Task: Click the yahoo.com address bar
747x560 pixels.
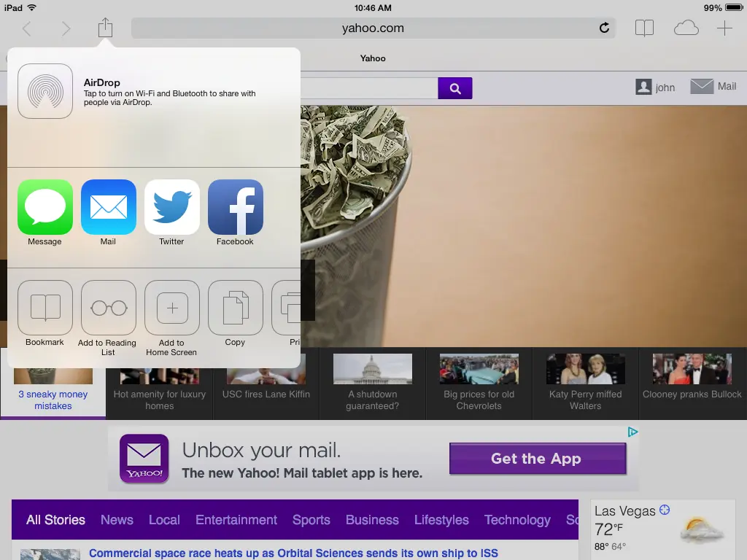Action: click(372, 28)
